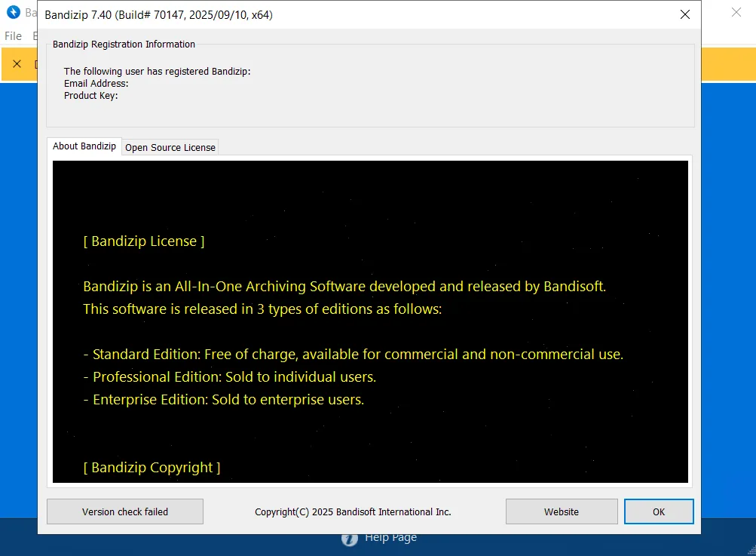The width and height of the screenshot is (756, 556).
Task: Click the Help Page info icon
Action: click(350, 538)
